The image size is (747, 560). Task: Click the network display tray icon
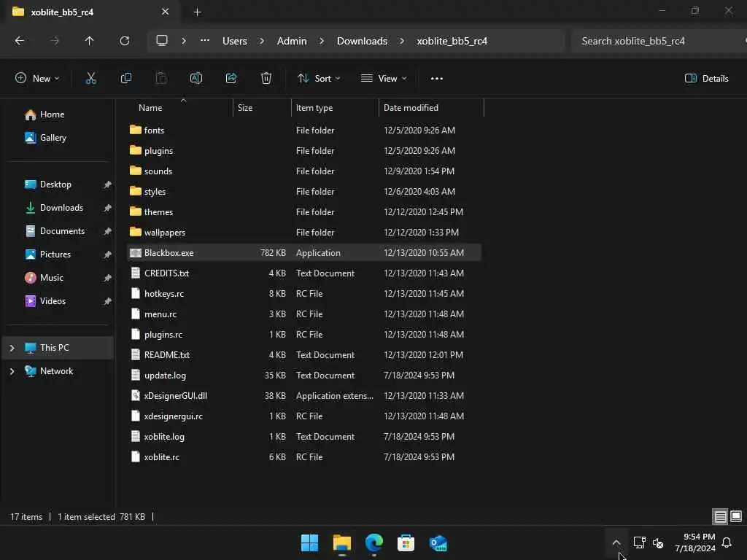pos(639,542)
